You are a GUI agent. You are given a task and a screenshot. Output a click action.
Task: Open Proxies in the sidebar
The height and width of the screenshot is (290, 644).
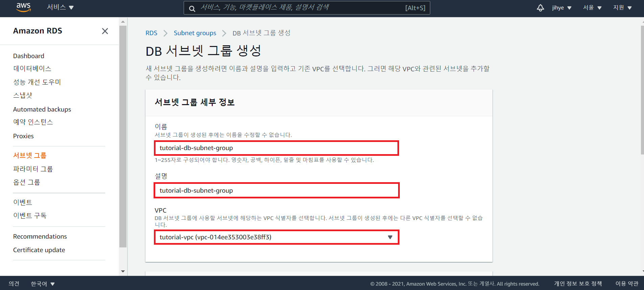(23, 136)
